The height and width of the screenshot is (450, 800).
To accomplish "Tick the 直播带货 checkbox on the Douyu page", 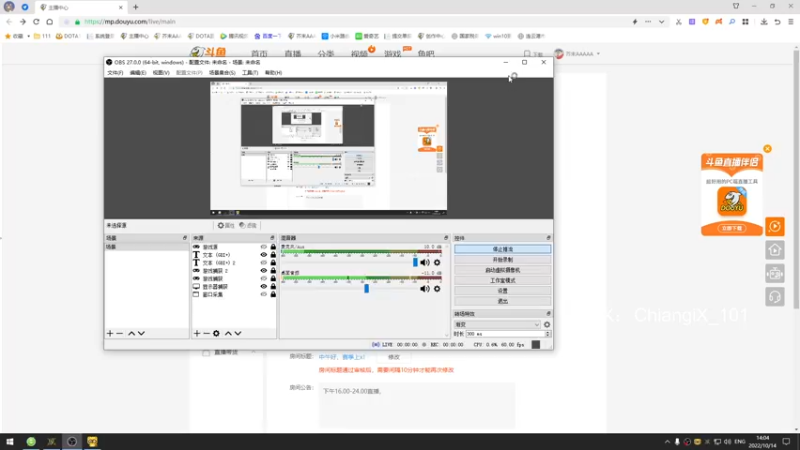I will click(206, 353).
